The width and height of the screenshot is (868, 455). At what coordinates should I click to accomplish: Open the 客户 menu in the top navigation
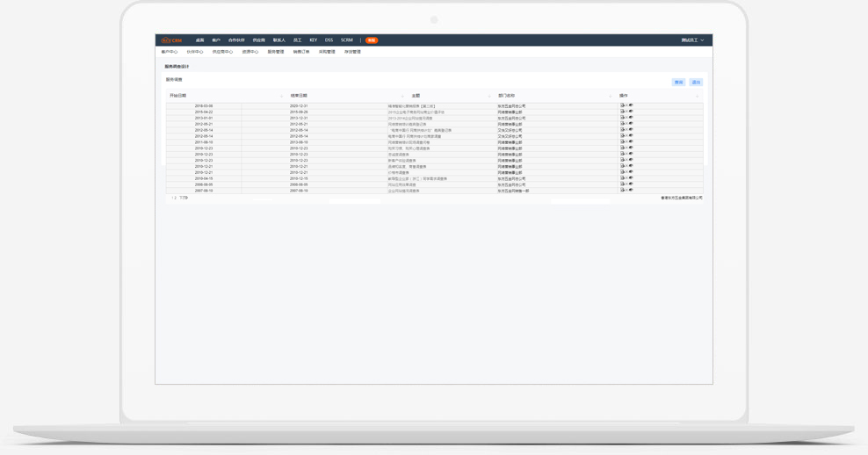216,40
